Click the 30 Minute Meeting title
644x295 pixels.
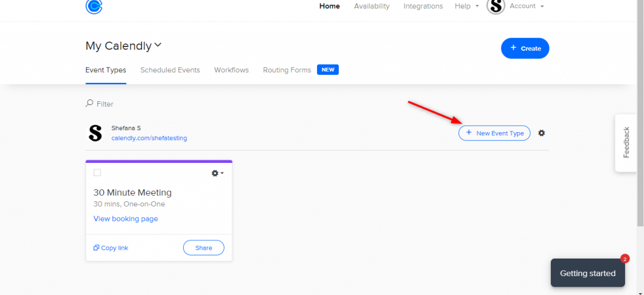132,192
